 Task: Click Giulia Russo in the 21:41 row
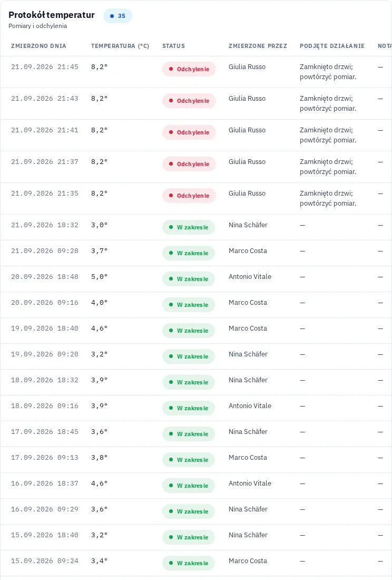pos(247,130)
